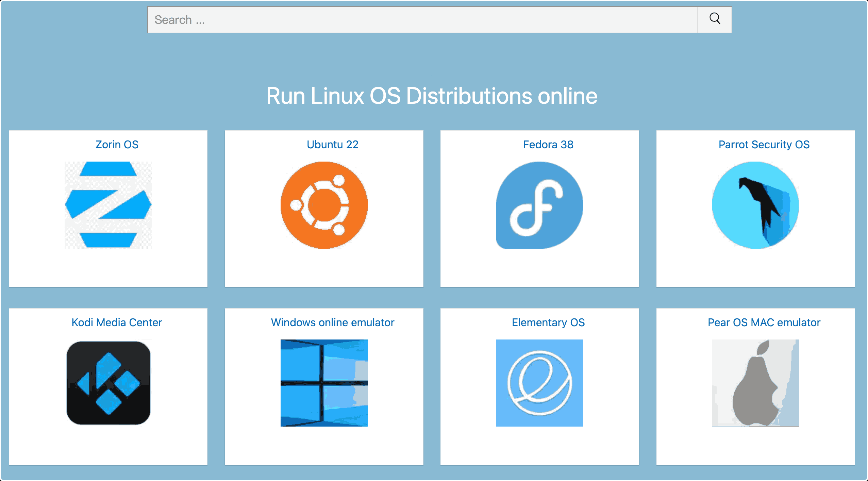Click the Windows logo thumbnail
Image resolution: width=868 pixels, height=481 pixels.
point(324,383)
